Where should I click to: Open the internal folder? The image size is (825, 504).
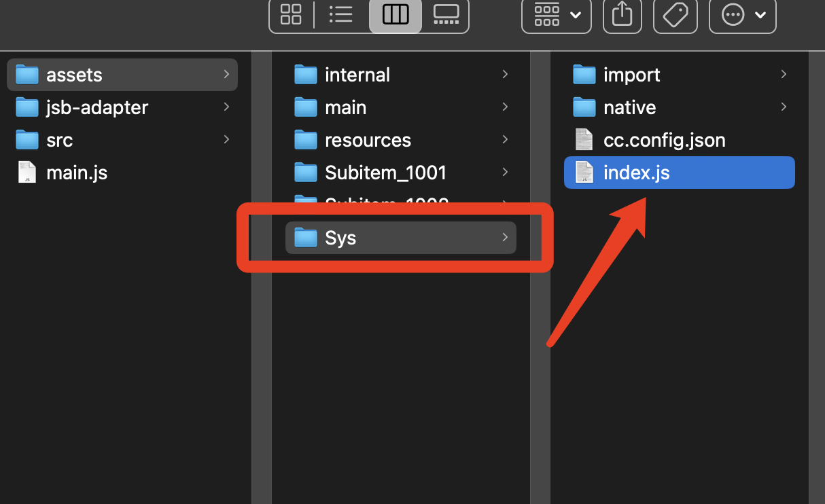click(x=357, y=75)
